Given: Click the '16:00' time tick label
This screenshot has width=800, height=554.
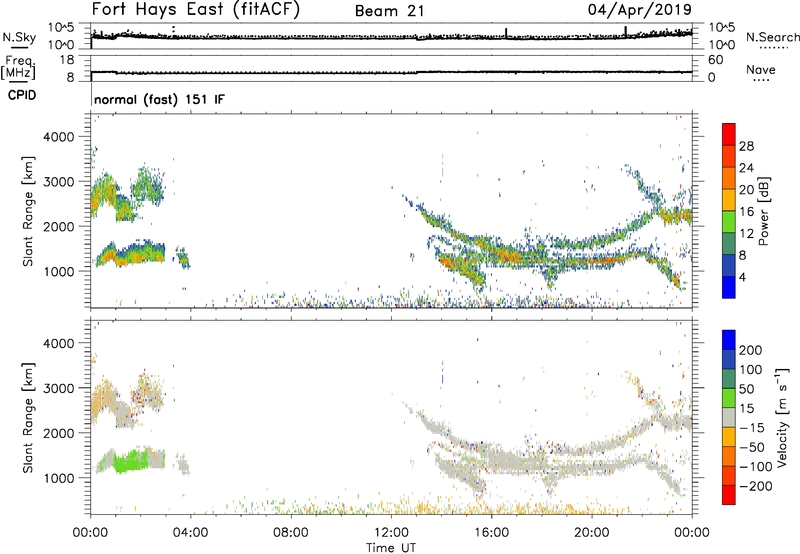Looking at the screenshot, I should (491, 533).
